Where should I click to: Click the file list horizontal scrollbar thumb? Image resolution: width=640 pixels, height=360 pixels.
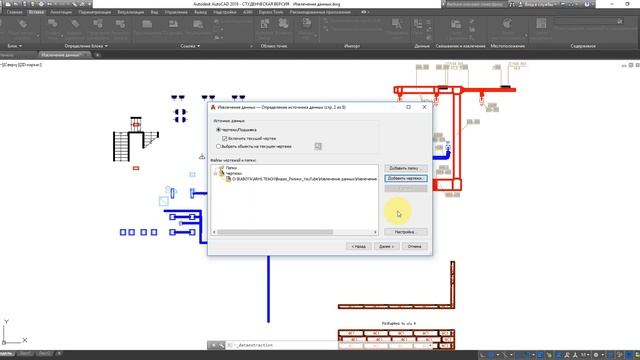tap(275, 232)
